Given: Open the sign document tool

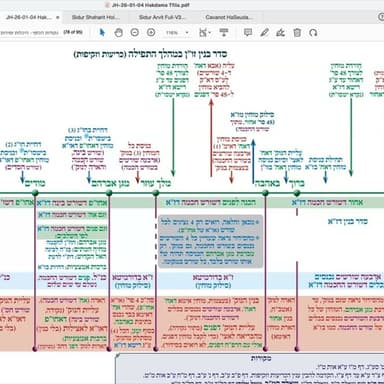Looking at the screenshot, I should tap(281, 32).
